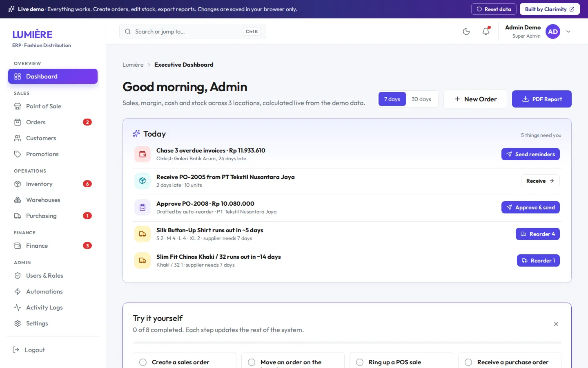
Task: Click the Silk Button-Up Shirt truck icon
Action: click(x=143, y=234)
